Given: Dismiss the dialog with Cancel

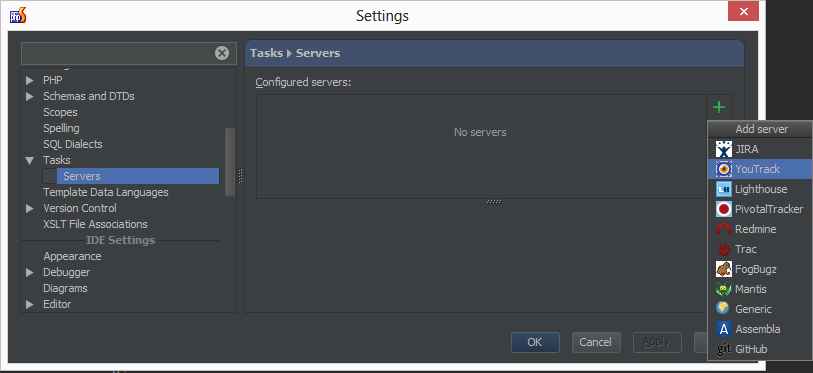Looking at the screenshot, I should (596, 342).
